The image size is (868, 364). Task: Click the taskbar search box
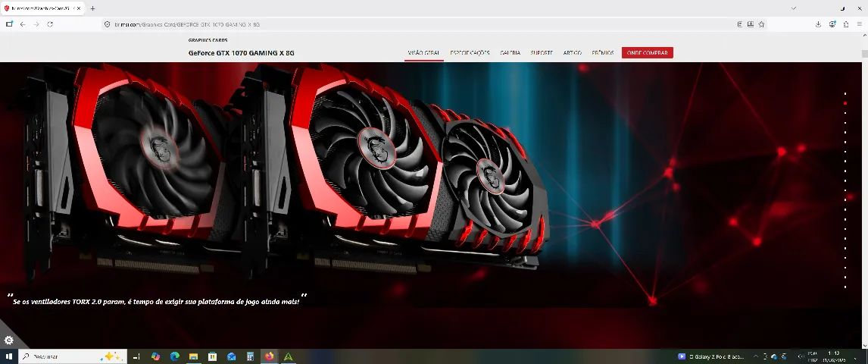pos(73,357)
